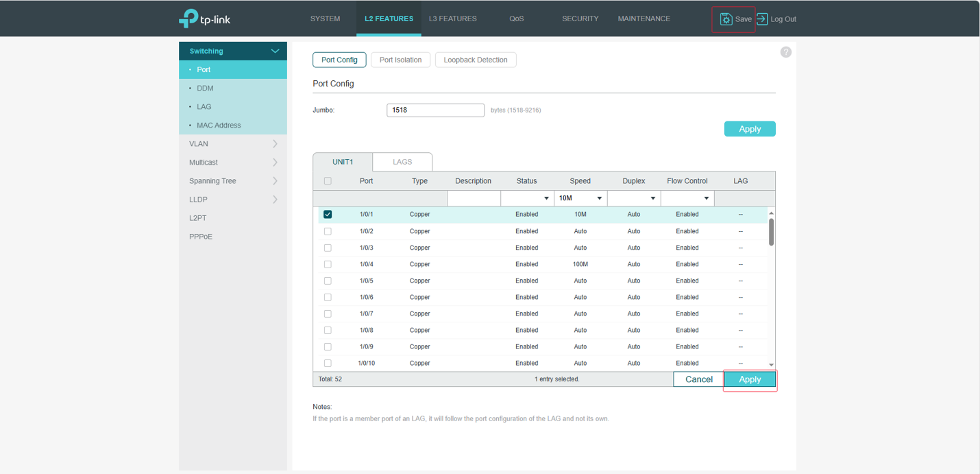980x474 pixels.
Task: Open help via question mark icon
Action: [786, 52]
